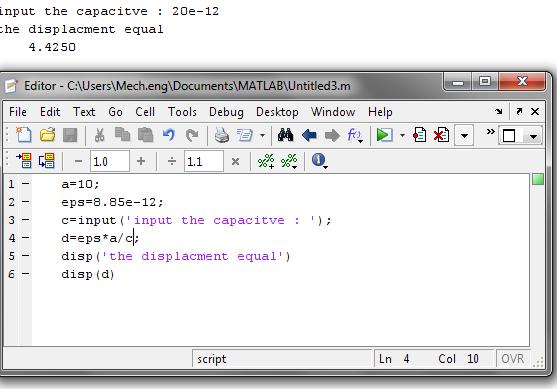Maximize editor panel arrow icon

[x=519, y=112]
